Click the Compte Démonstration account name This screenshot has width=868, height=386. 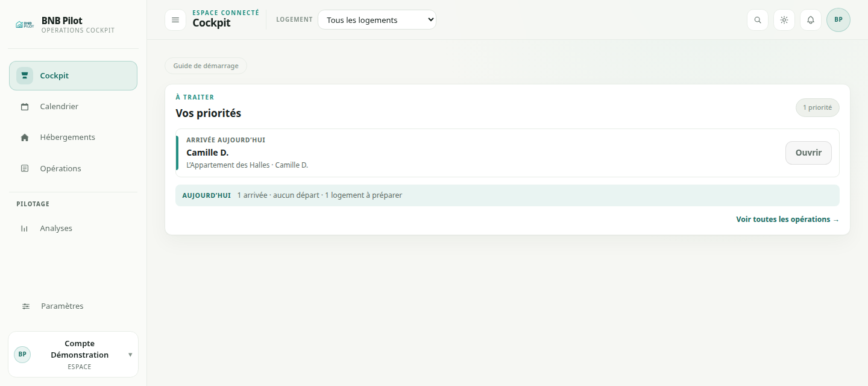(x=80, y=349)
